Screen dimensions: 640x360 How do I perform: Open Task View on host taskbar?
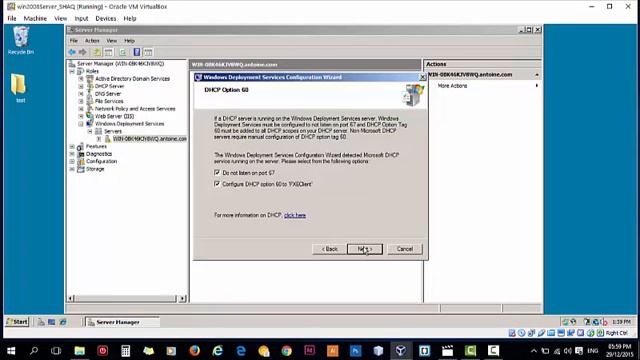tap(56, 351)
